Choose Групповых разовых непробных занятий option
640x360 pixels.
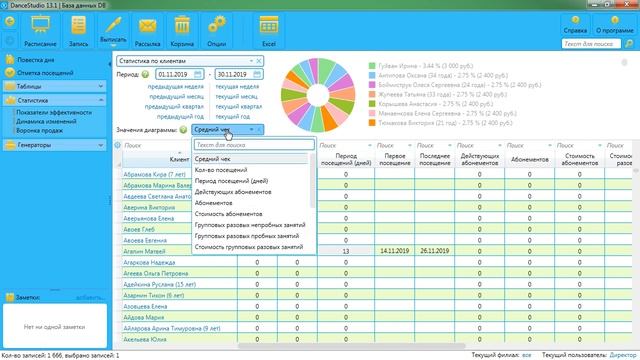pyautogui.click(x=251, y=225)
